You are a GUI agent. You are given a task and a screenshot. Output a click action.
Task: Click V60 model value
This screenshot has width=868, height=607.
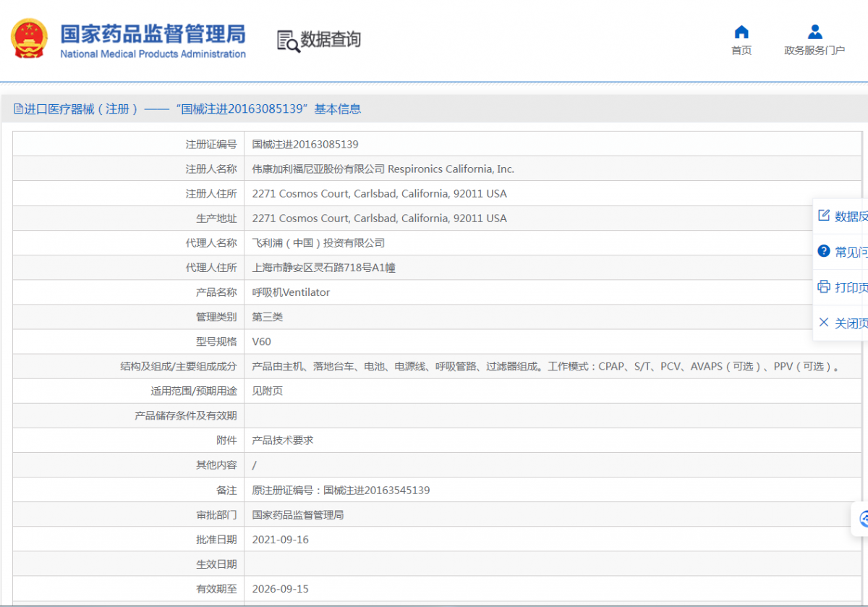261,341
